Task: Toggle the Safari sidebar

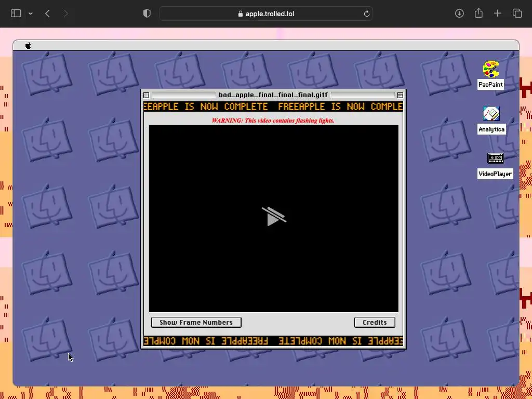Action: click(16, 13)
